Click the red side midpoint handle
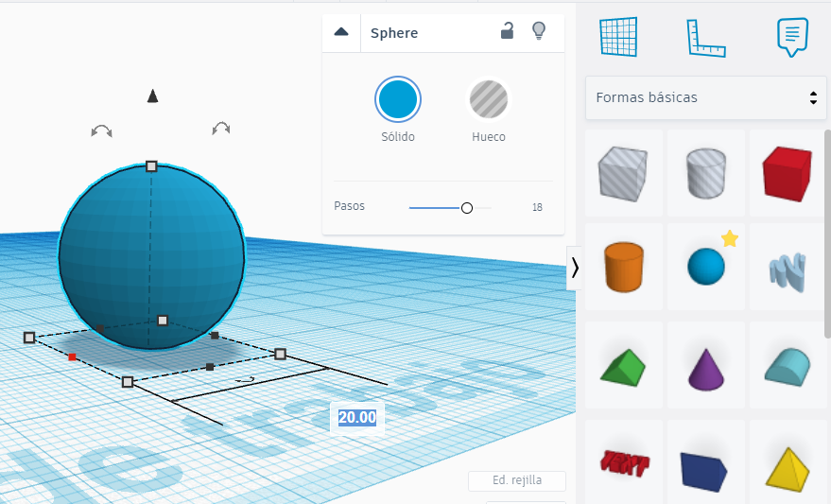Viewport: 831px width, 504px height. tap(72, 357)
